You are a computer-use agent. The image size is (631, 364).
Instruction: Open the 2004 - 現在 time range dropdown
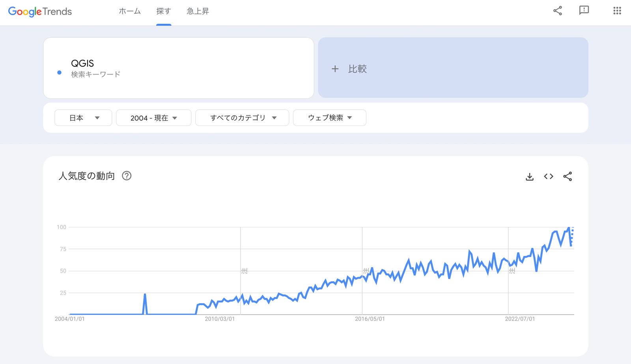pos(153,118)
